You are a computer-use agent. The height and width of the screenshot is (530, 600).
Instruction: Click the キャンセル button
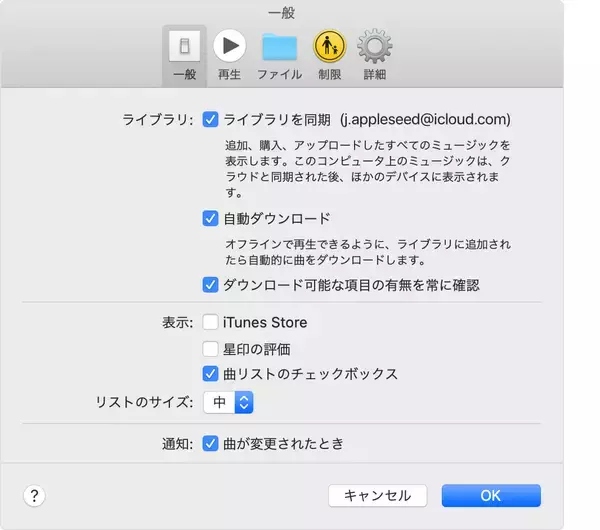pos(377,496)
